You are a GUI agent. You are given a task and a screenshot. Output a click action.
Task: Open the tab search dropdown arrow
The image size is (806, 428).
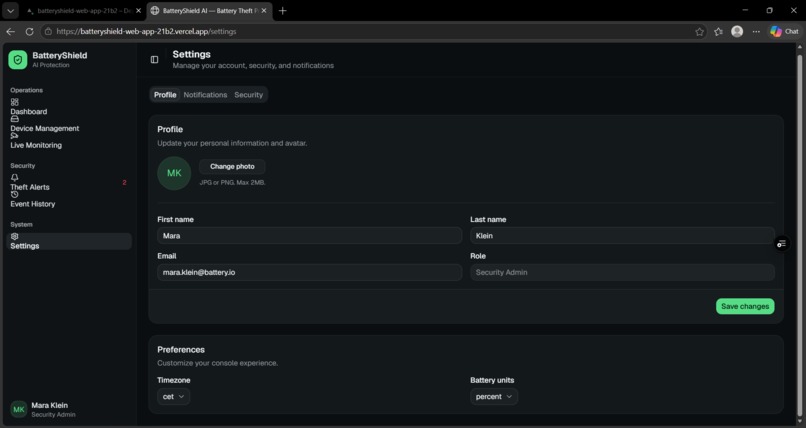click(10, 11)
